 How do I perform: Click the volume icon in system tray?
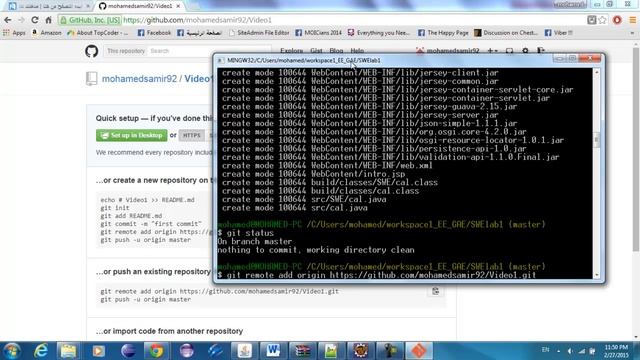pos(570,351)
